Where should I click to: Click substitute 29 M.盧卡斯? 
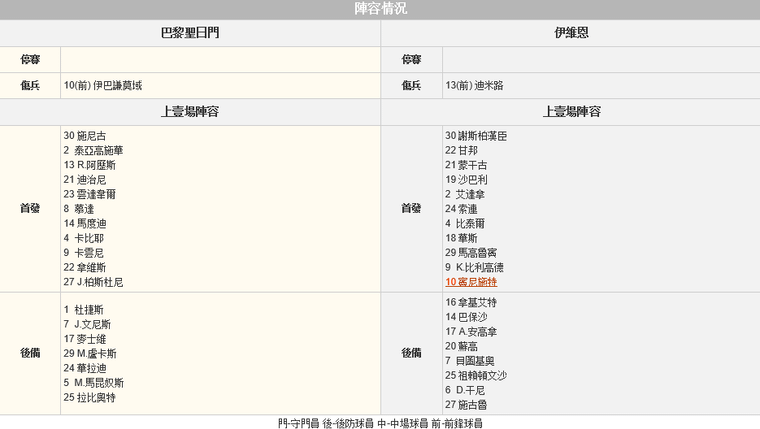[x=90, y=353]
